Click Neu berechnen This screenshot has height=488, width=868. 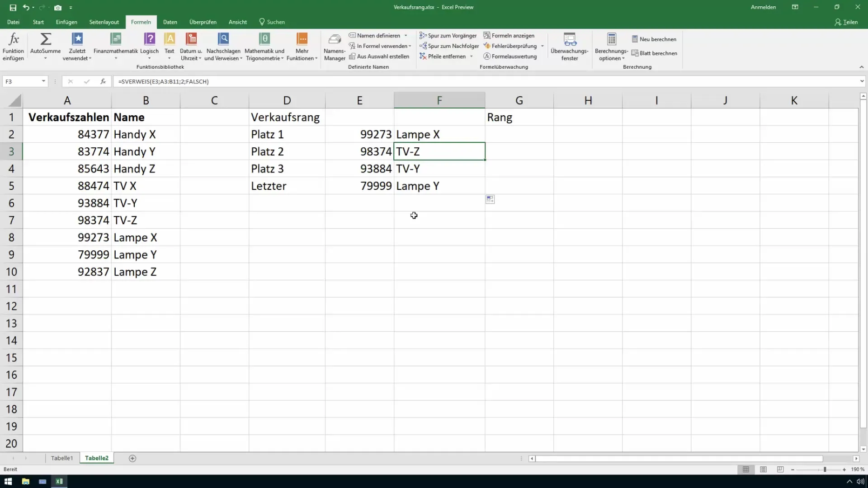point(654,39)
